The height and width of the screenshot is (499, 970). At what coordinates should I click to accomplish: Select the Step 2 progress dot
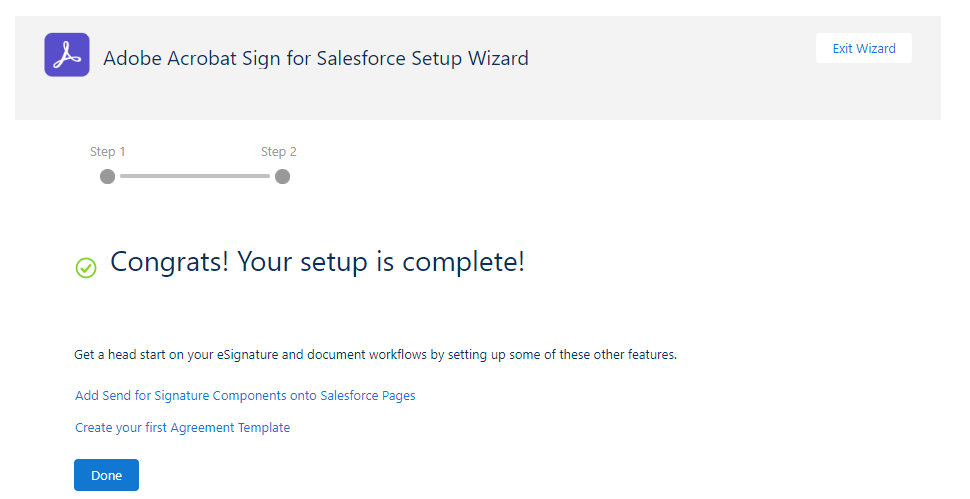pyautogui.click(x=282, y=176)
